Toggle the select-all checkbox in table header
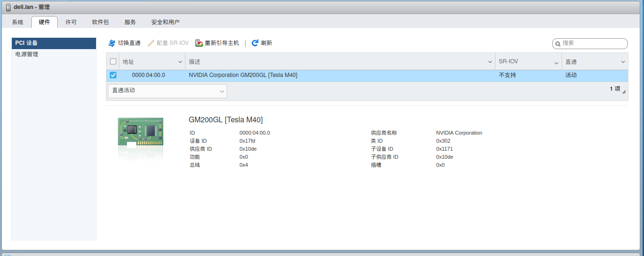 [x=113, y=61]
